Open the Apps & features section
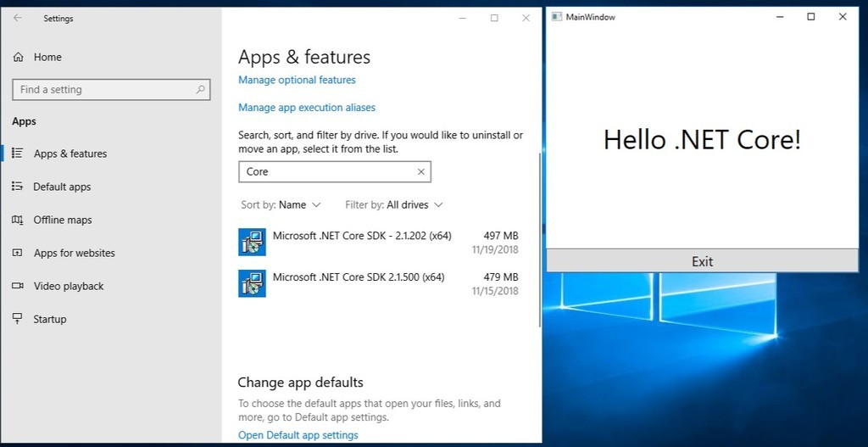This screenshot has height=447, width=868. (111, 154)
